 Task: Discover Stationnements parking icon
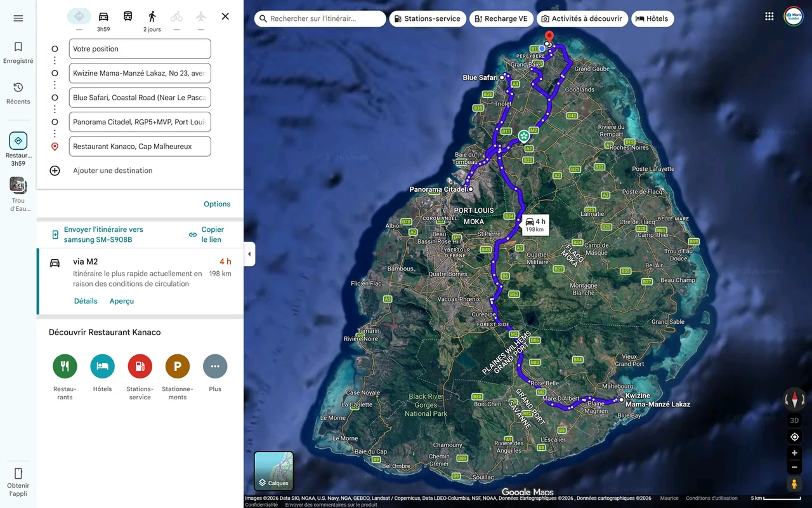(178, 366)
